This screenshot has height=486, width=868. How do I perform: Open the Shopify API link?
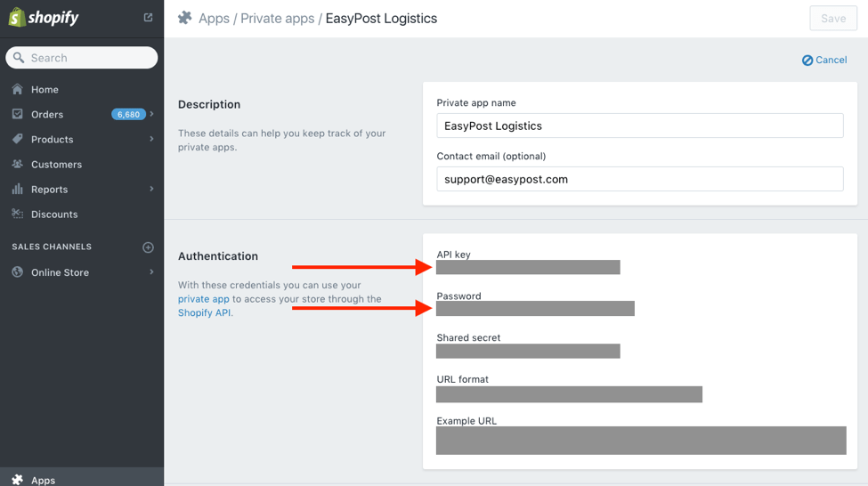pos(204,312)
